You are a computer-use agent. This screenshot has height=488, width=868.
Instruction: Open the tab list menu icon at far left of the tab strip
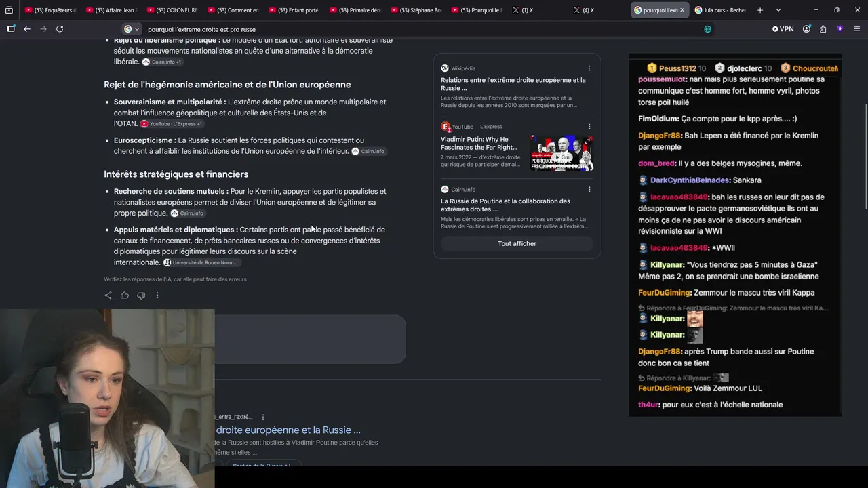point(9,10)
